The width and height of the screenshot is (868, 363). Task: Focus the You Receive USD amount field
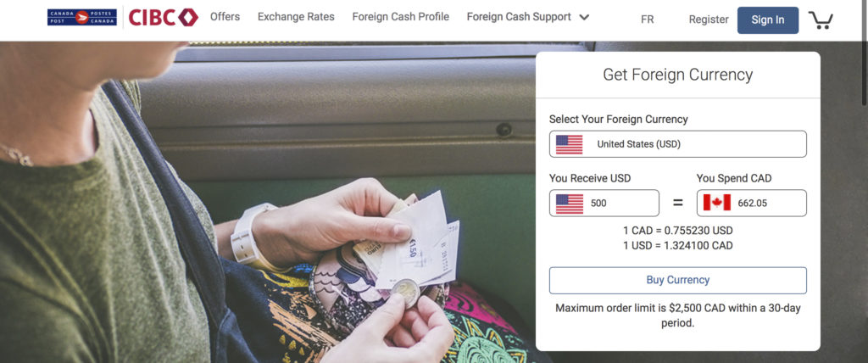tap(604, 203)
